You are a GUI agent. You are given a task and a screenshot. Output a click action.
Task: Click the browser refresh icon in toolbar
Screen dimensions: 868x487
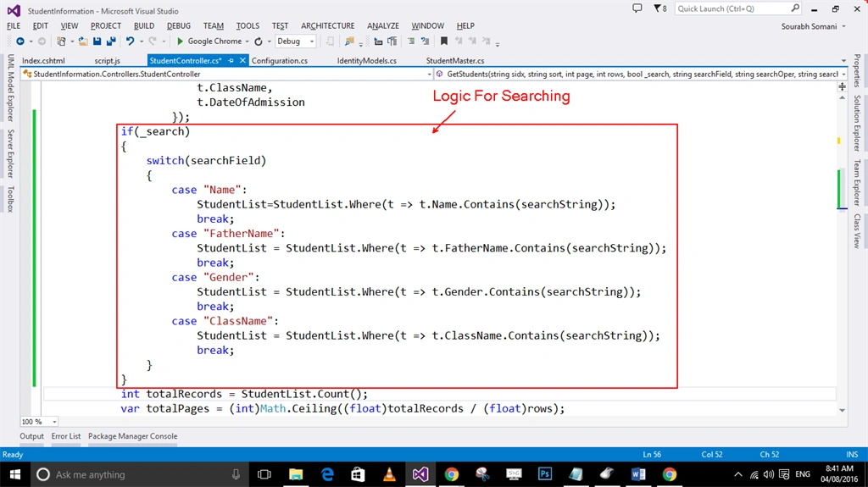pos(259,42)
